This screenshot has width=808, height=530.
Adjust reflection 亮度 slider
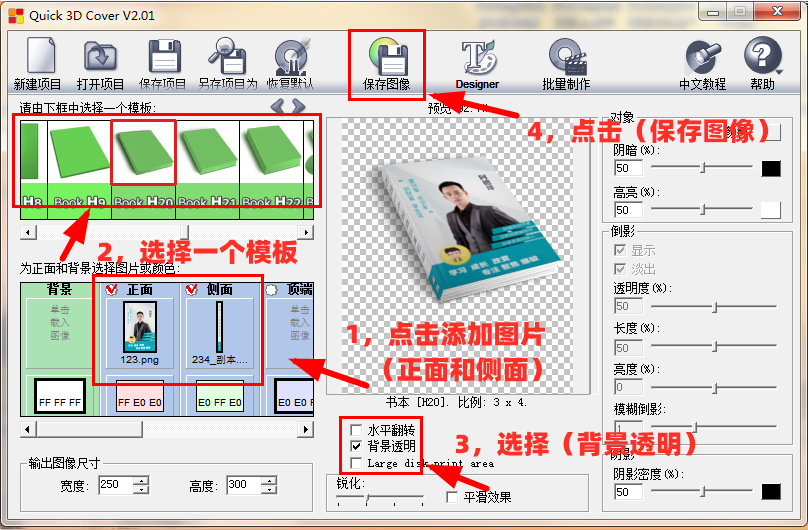click(714, 387)
